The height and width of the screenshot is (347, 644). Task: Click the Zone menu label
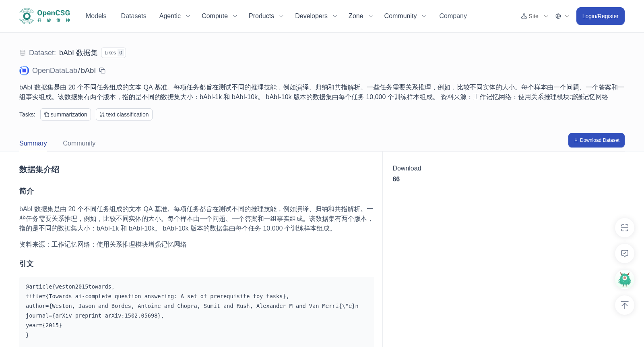(356, 16)
